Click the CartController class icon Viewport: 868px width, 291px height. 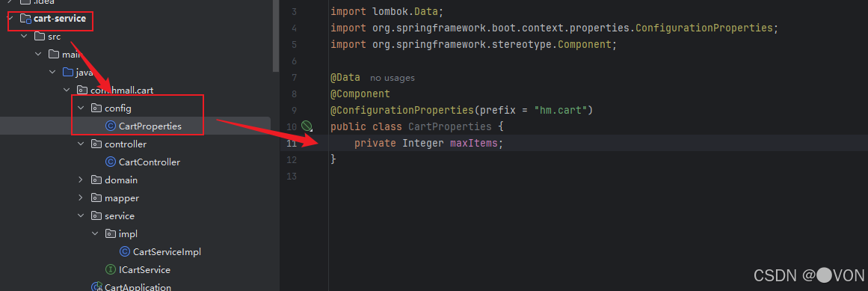[x=110, y=162]
